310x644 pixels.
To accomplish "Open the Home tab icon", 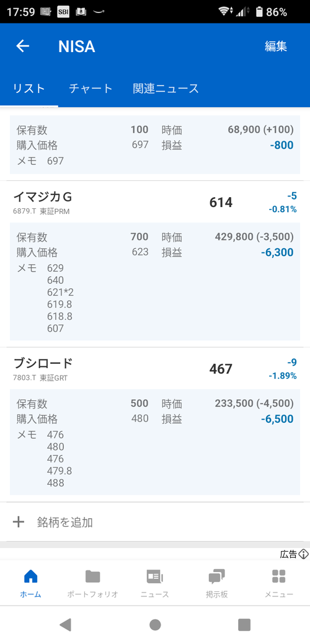I will (31, 576).
